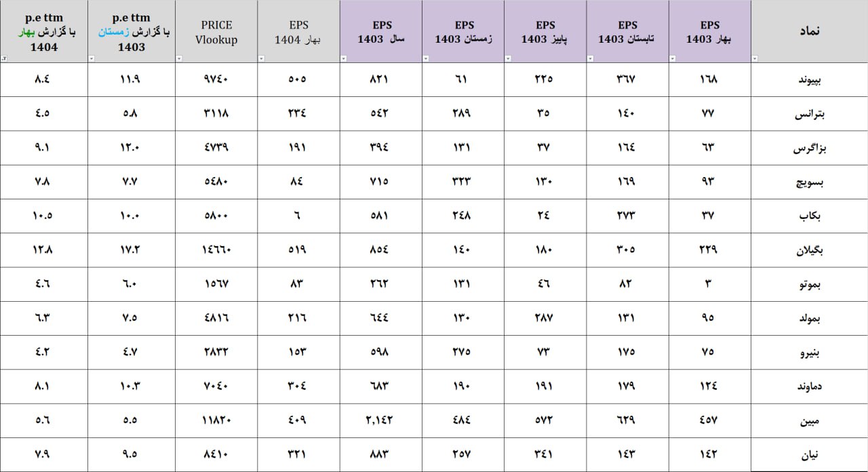
Task: Open filter arrow on p.e ttm زمستان 1403 header
Action: tap(91, 59)
